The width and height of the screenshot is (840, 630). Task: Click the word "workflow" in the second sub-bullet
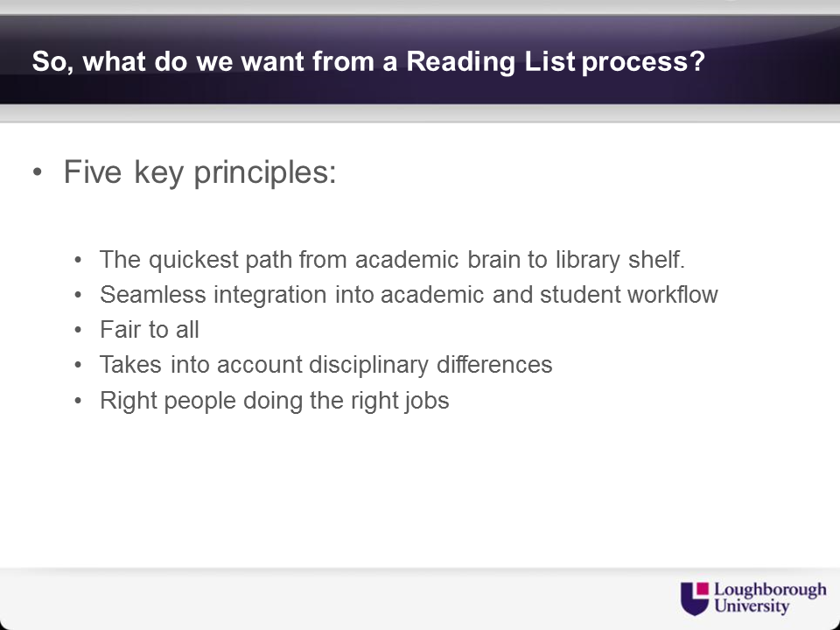click(672, 294)
